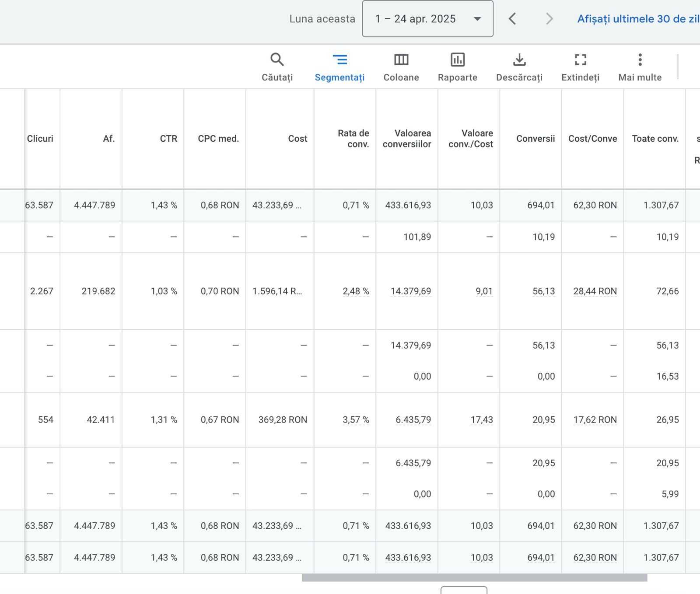Image resolution: width=700 pixels, height=594 pixels.
Task: Open the Coloane columns editor
Action: (401, 67)
